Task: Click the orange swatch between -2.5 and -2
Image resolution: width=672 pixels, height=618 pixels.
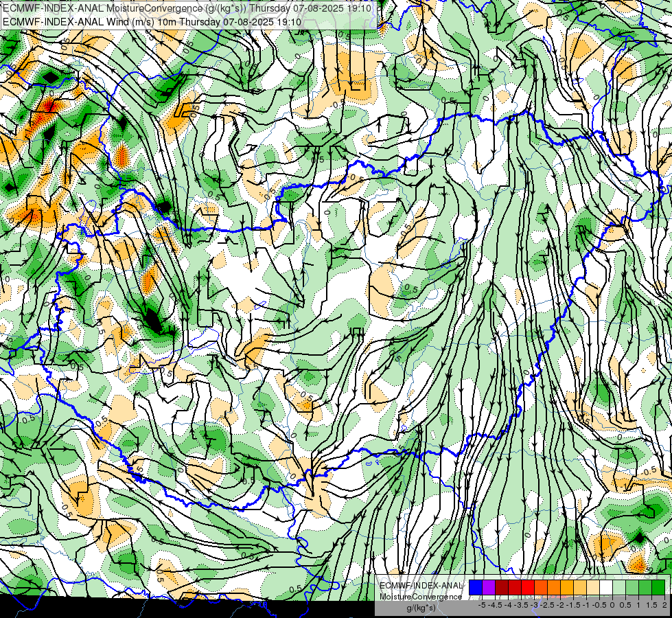Action: [554, 588]
